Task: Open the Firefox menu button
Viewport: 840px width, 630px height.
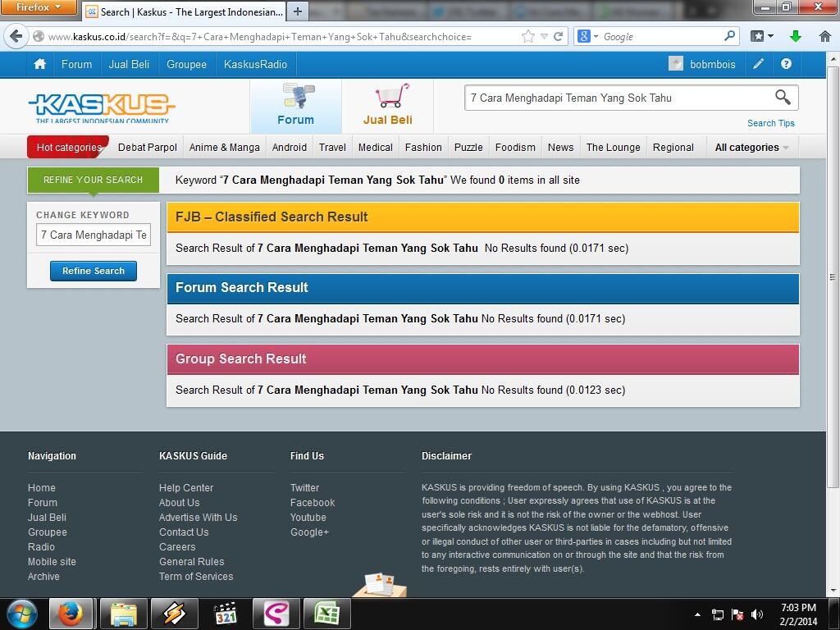Action: pos(38,7)
